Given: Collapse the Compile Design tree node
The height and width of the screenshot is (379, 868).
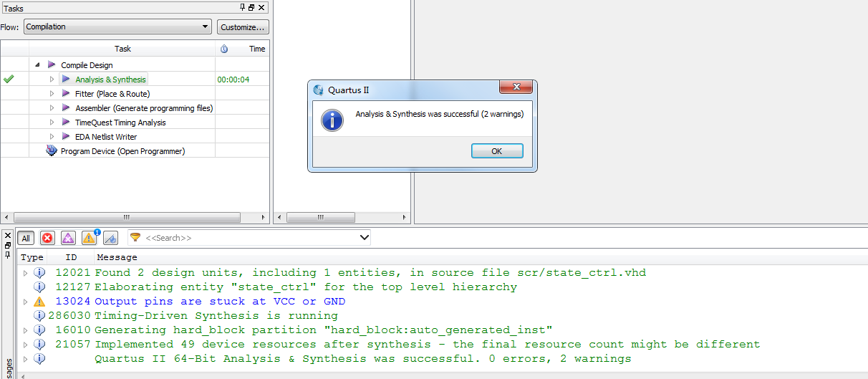Looking at the screenshot, I should tap(37, 65).
